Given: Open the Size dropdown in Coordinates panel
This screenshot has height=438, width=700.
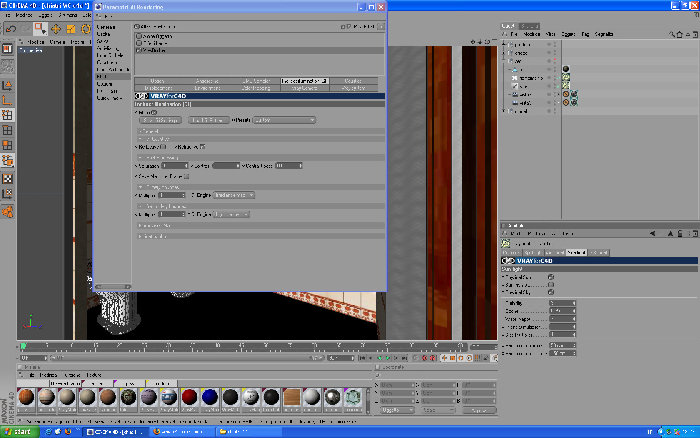Looking at the screenshot, I should [x=438, y=410].
